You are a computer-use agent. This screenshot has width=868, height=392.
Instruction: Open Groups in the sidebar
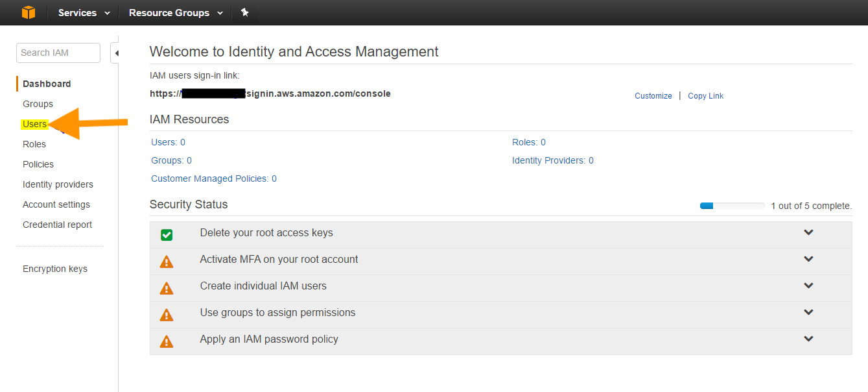(x=38, y=104)
